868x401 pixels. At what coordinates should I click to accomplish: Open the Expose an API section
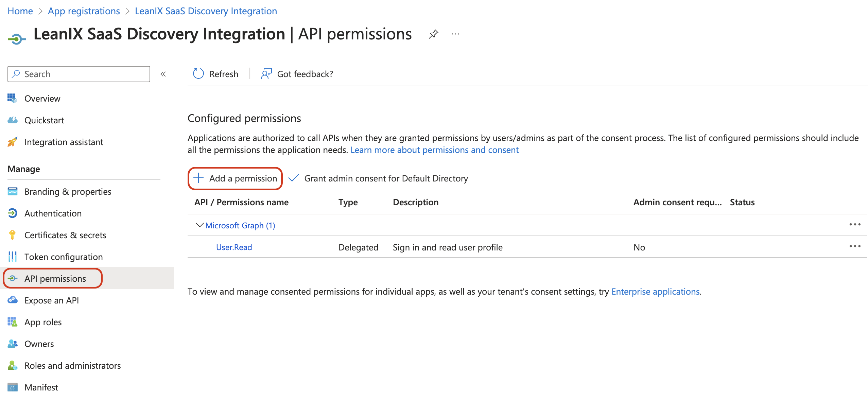pos(52,300)
